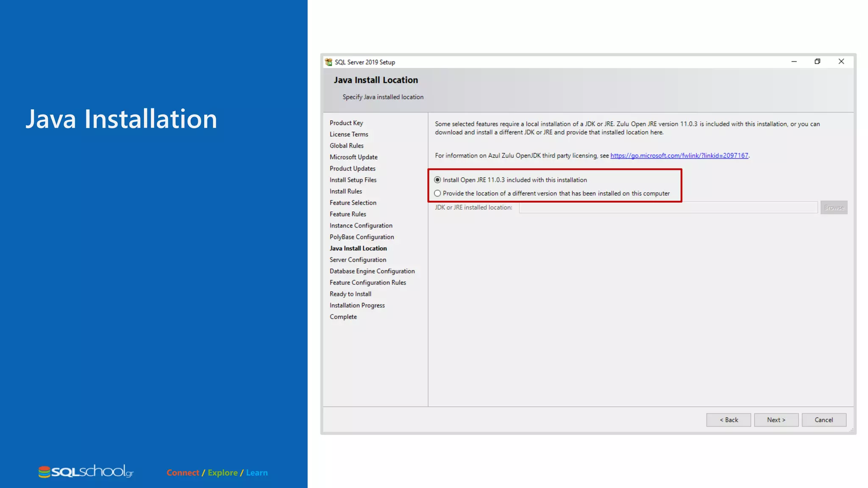The image size is (868, 488).
Task: Select Server Configuration in step list
Action: click(358, 260)
